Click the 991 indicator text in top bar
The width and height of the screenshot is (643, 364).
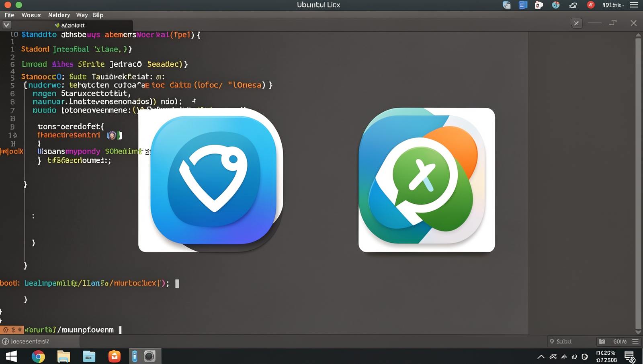tap(613, 5)
